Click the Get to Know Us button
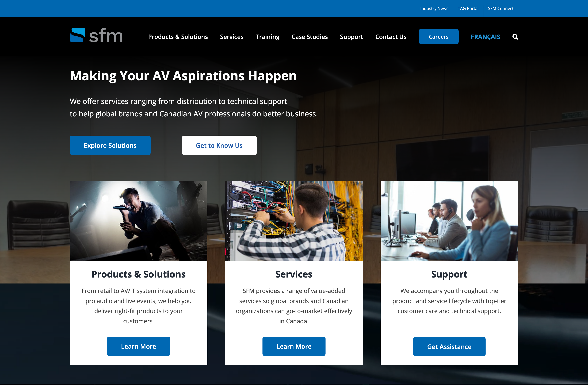The width and height of the screenshot is (588, 385). coord(219,145)
